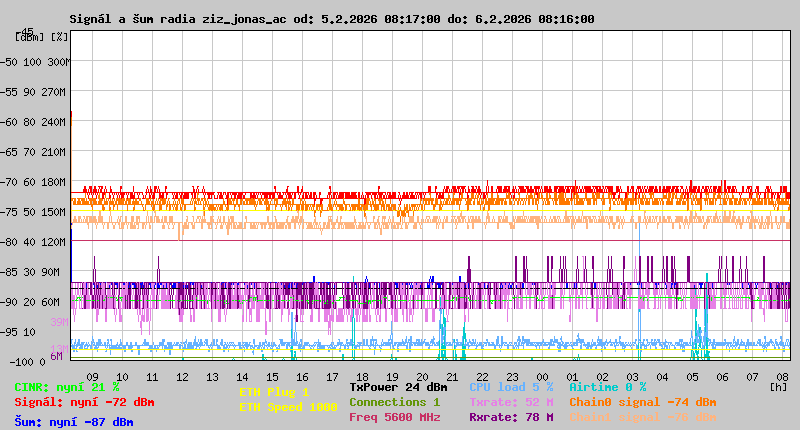This screenshot has height=430, width=800.
Task: Click the Connections 1 legend entry
Action: pyautogui.click(x=394, y=402)
